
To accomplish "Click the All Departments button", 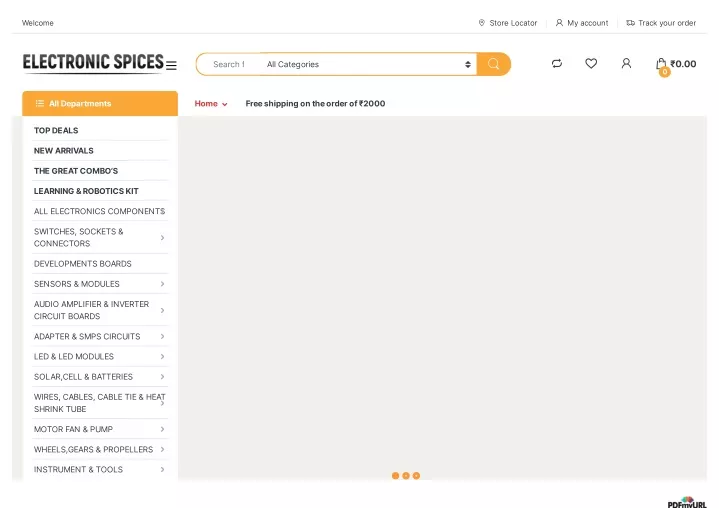I will [x=100, y=104].
